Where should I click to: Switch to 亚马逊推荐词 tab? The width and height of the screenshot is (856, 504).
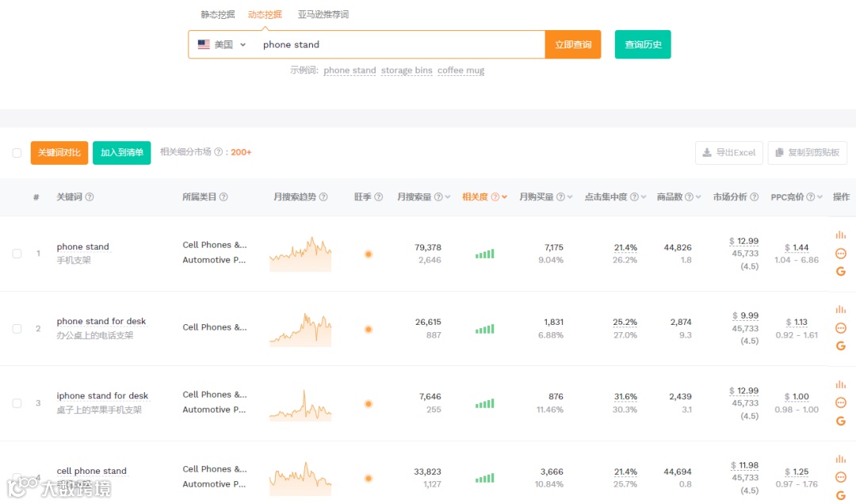323,15
